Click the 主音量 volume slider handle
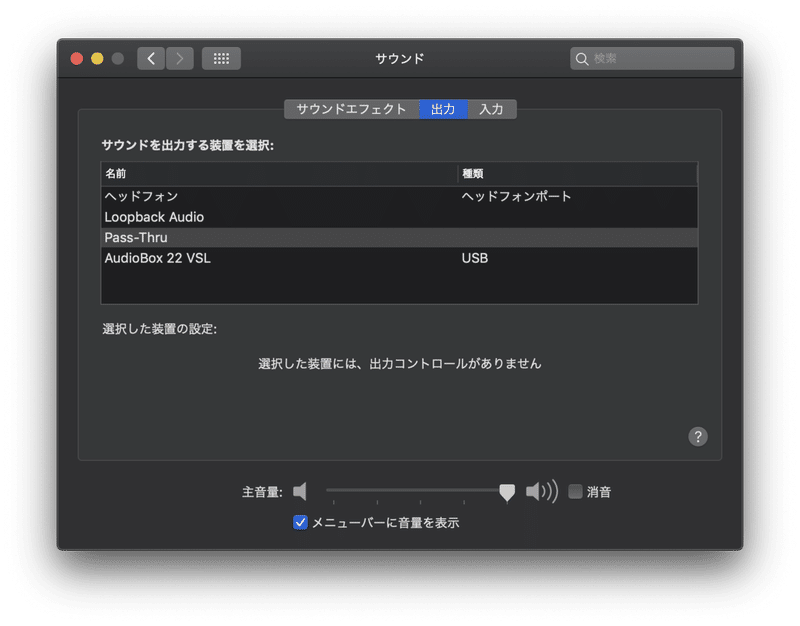800x626 pixels. (506, 492)
